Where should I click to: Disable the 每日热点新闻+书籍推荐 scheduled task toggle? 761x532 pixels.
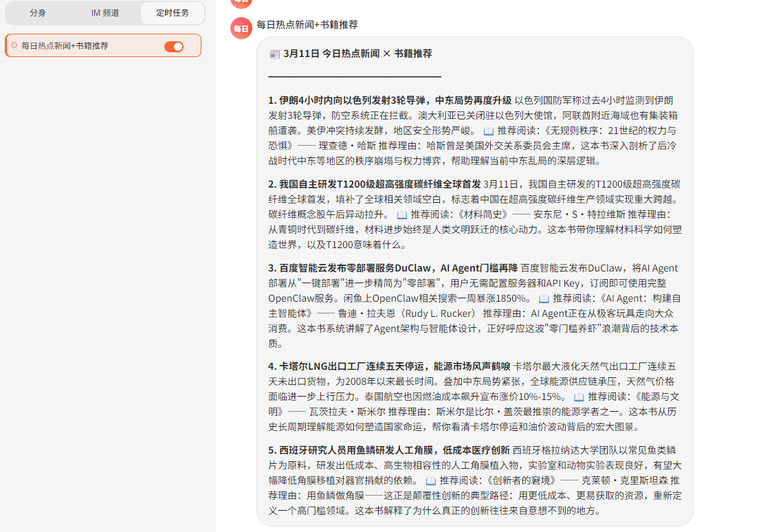[174, 46]
